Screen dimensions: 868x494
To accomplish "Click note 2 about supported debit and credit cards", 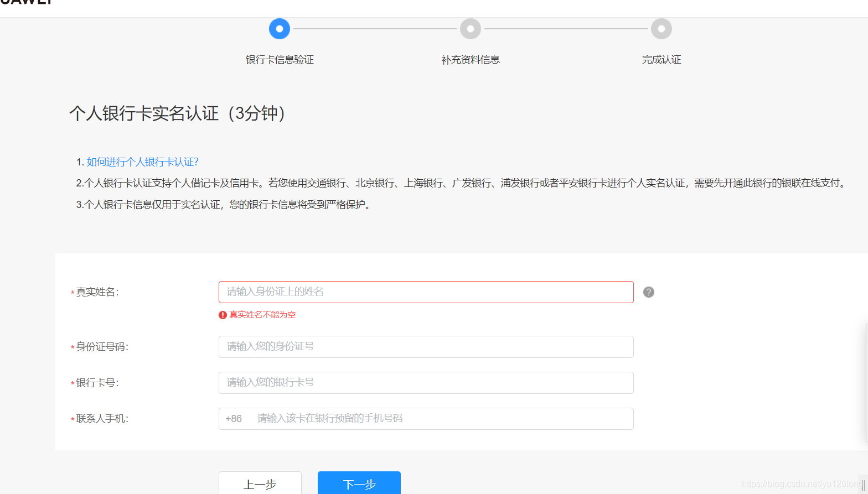I will [462, 183].
